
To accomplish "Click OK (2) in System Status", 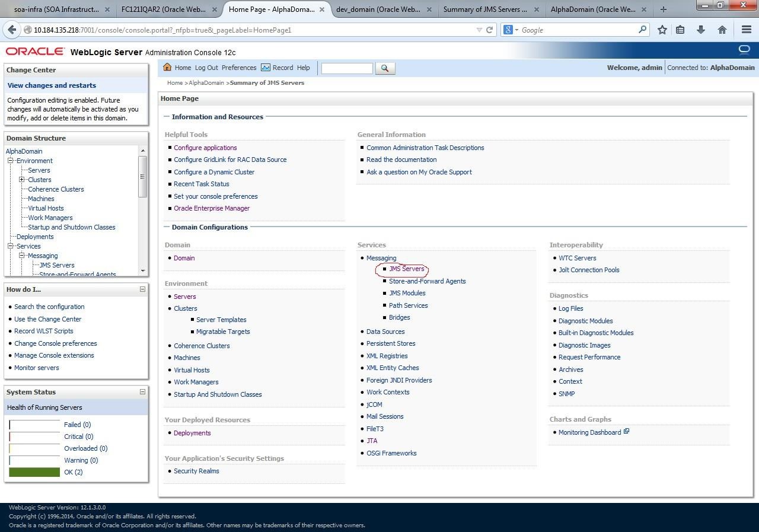I will (74, 472).
